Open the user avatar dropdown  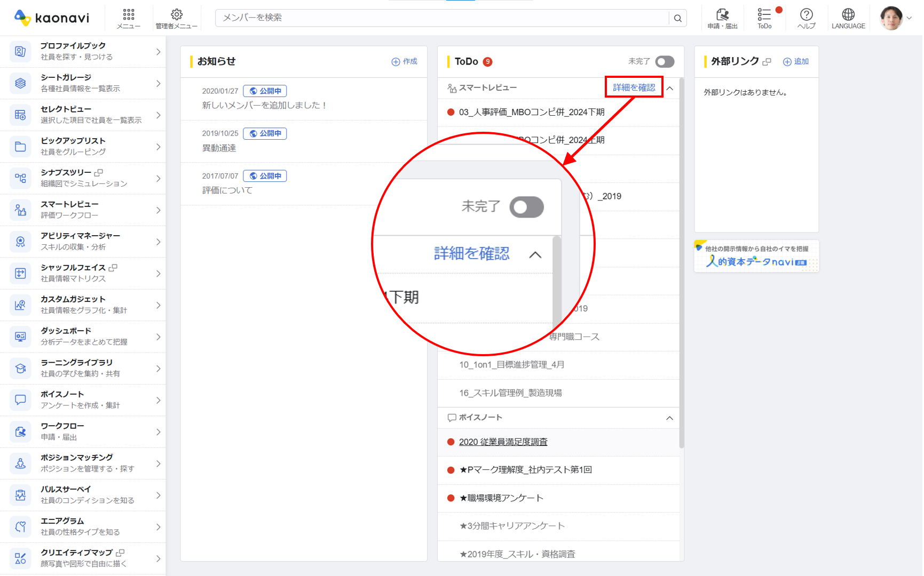[896, 18]
